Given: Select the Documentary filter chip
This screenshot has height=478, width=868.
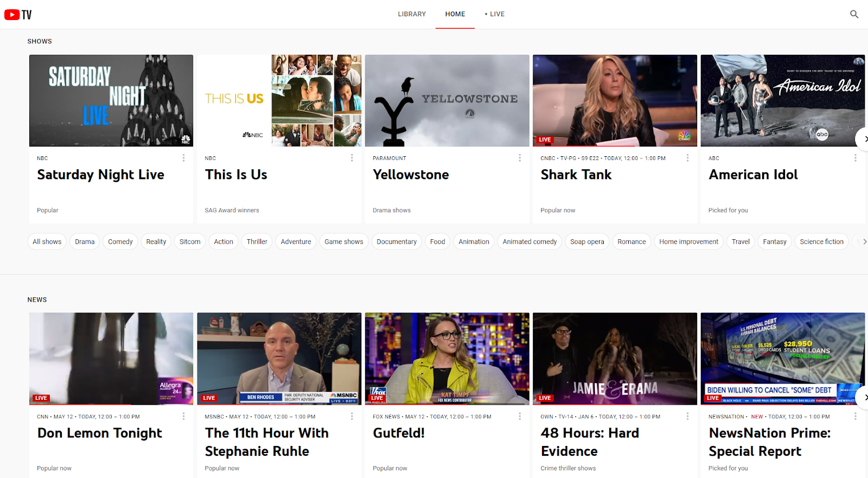Looking at the screenshot, I should [397, 241].
